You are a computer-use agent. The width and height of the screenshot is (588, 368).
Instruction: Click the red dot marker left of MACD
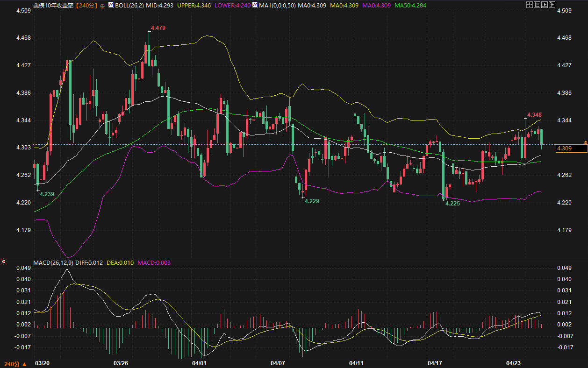(x=4, y=262)
